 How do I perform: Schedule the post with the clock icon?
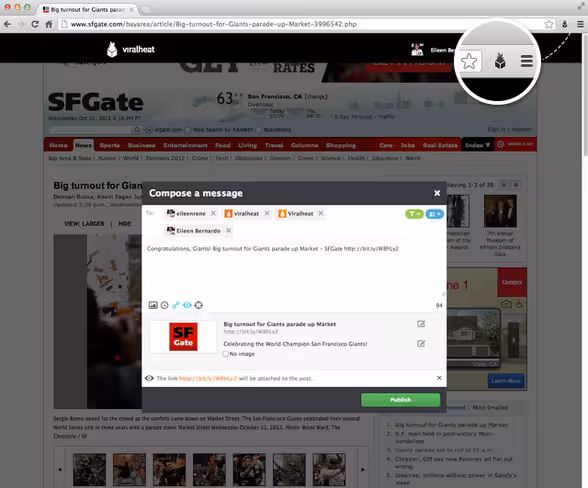coord(164,305)
